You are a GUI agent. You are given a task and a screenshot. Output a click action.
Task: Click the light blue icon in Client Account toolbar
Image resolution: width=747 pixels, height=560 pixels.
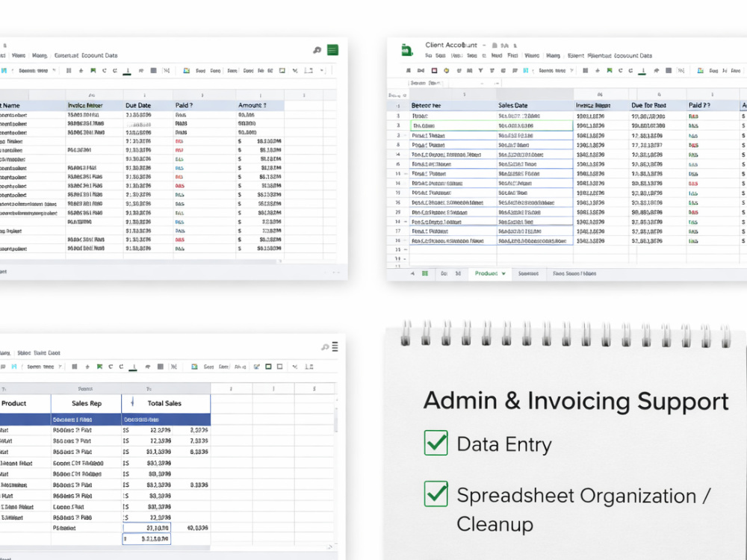(x=526, y=70)
